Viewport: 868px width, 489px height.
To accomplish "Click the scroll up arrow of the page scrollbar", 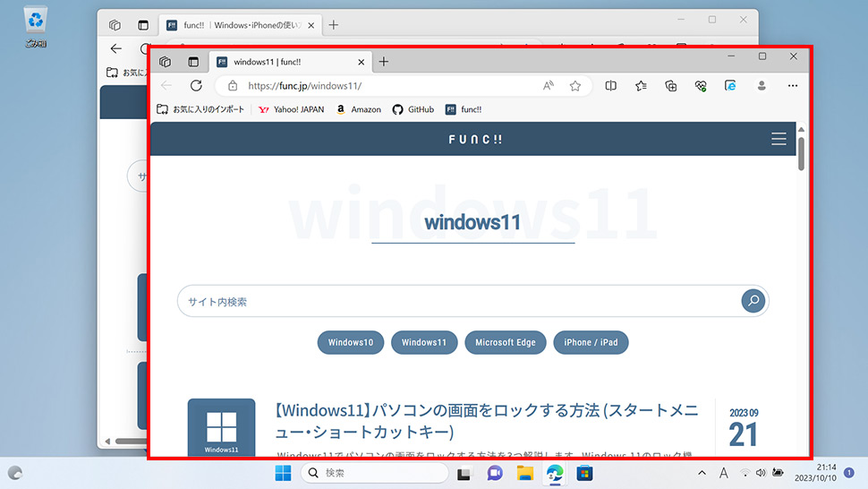I will [801, 129].
